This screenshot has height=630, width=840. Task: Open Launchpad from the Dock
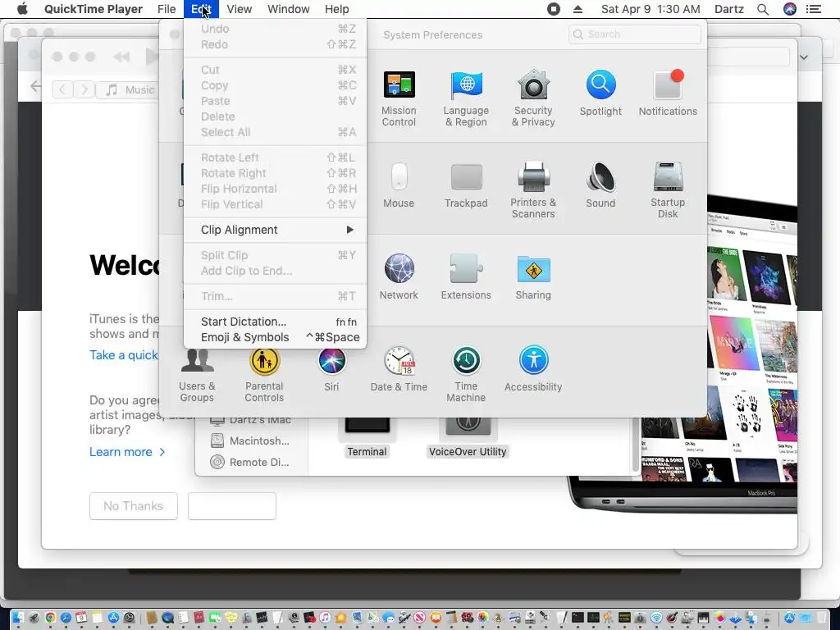click(x=34, y=618)
